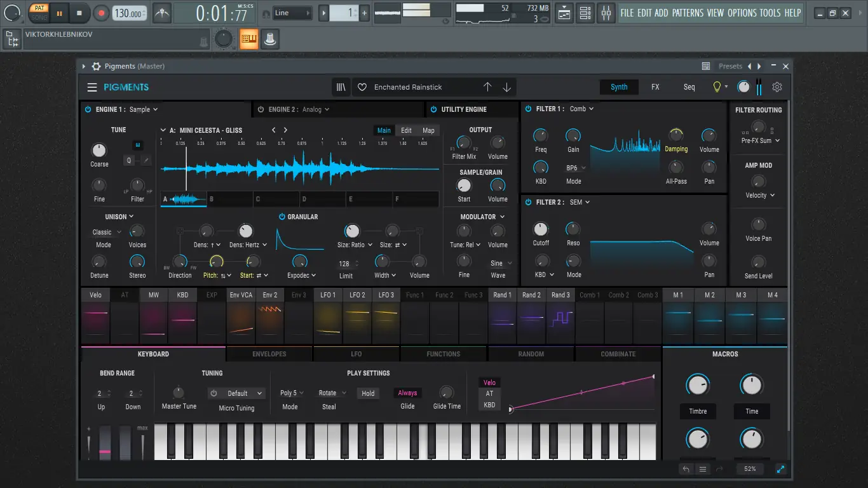Viewport: 868px width, 488px height.
Task: Click the Filter 2 Cutoff knob
Action: click(541, 229)
